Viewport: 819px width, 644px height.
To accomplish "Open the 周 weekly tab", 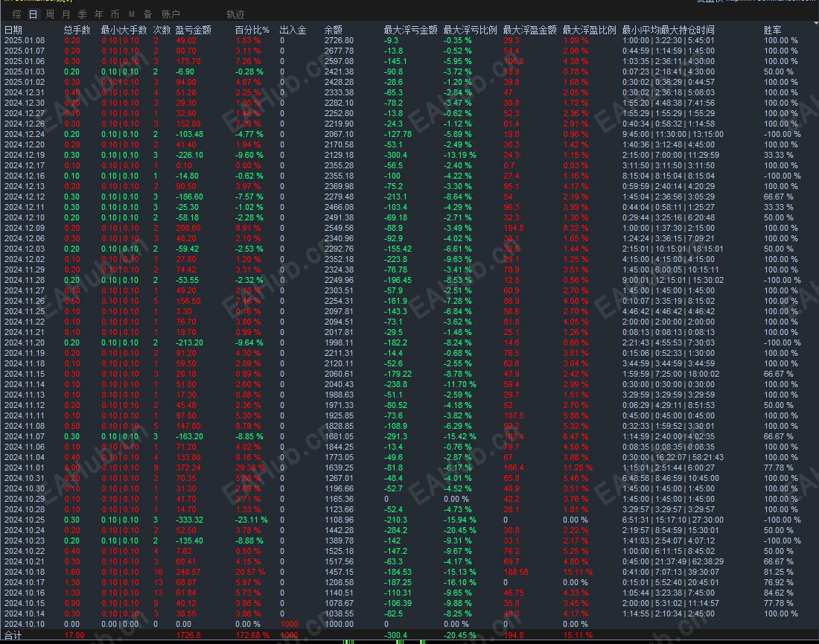I will pos(50,14).
